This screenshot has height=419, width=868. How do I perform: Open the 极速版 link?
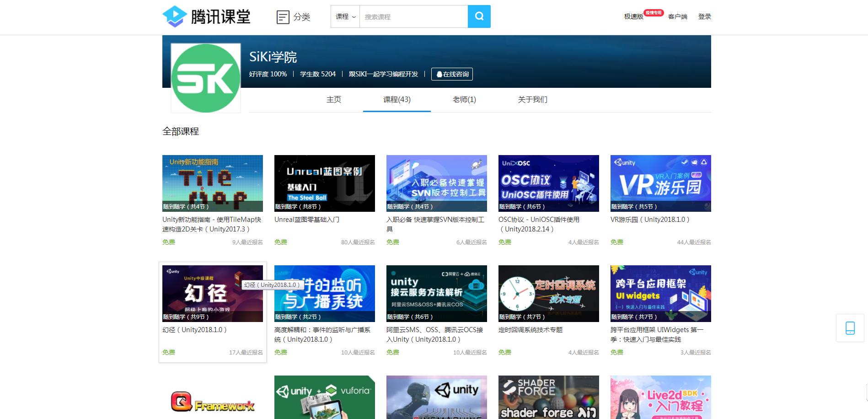[x=634, y=16]
